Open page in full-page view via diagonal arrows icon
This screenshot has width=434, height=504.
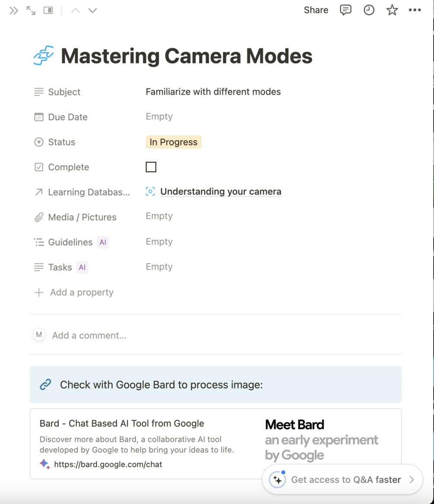click(x=31, y=11)
